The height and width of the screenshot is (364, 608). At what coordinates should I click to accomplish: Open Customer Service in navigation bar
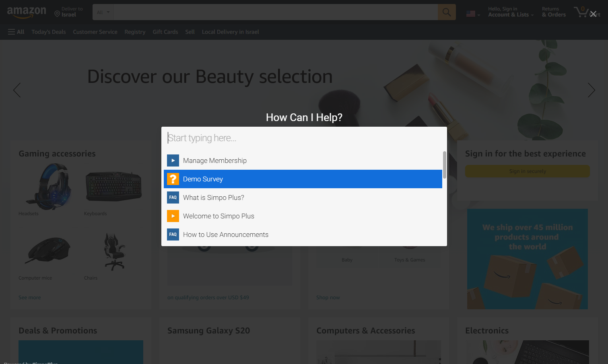(95, 32)
